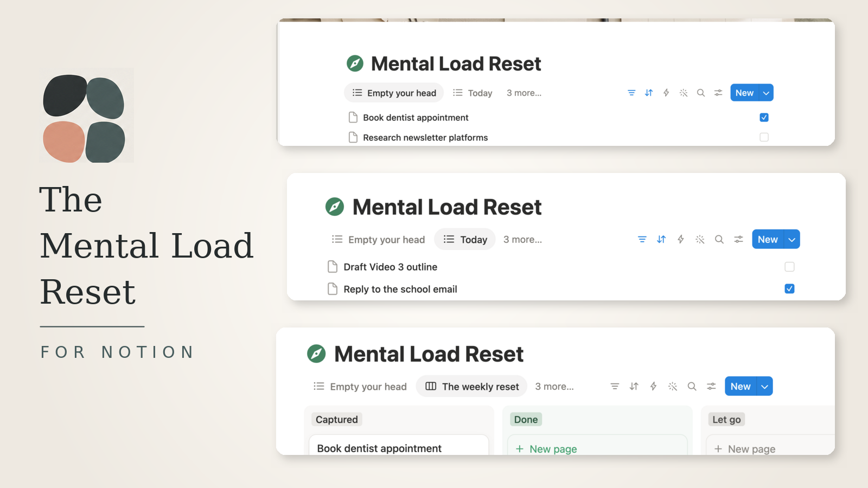Click the four-blob logo thumbnail

[87, 115]
